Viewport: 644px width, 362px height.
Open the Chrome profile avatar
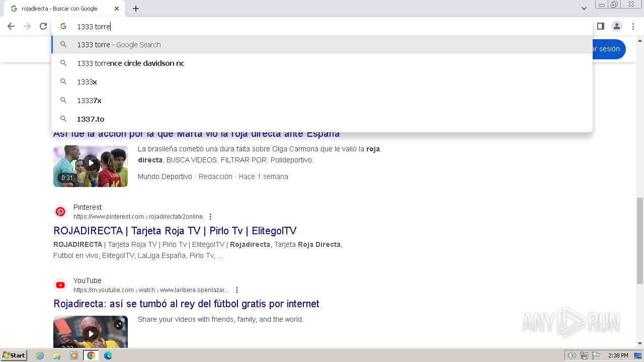coord(617,26)
